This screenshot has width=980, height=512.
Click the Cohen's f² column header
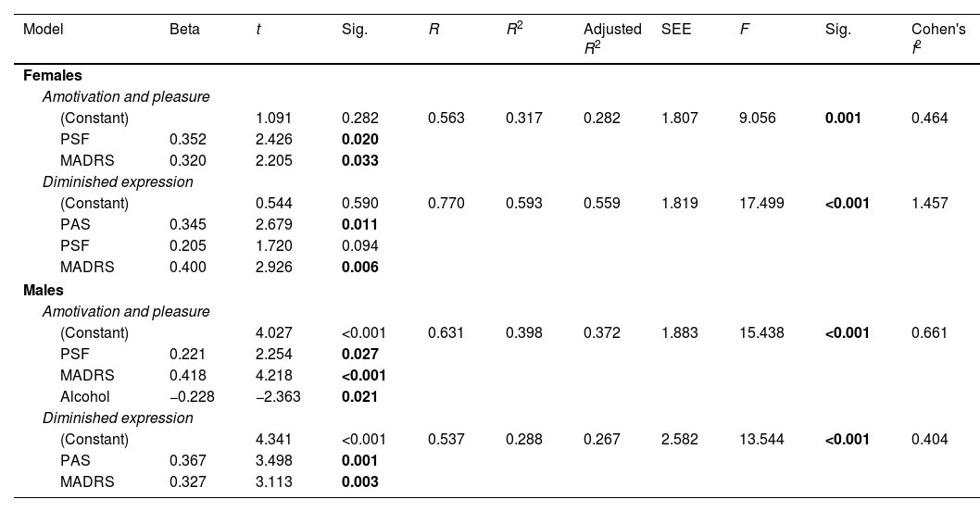click(938, 37)
